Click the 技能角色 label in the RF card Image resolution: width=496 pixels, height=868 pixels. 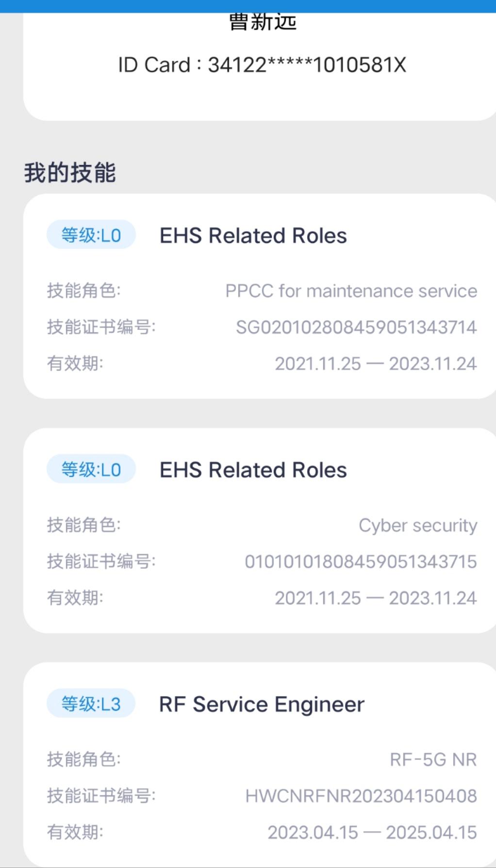point(83,759)
